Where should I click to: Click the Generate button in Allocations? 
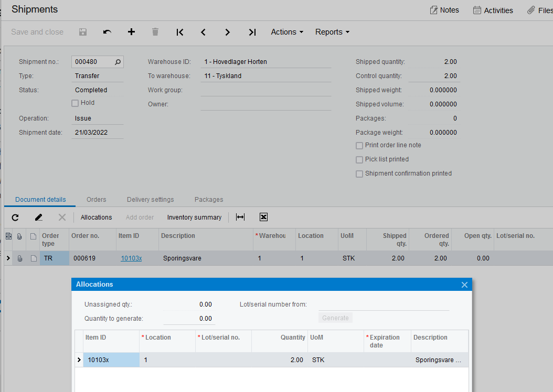[x=335, y=318]
